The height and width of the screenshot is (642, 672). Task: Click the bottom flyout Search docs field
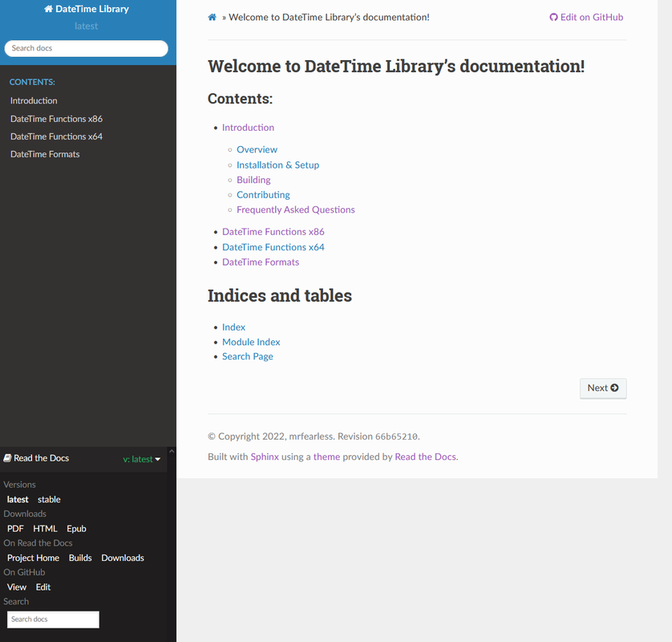click(53, 620)
